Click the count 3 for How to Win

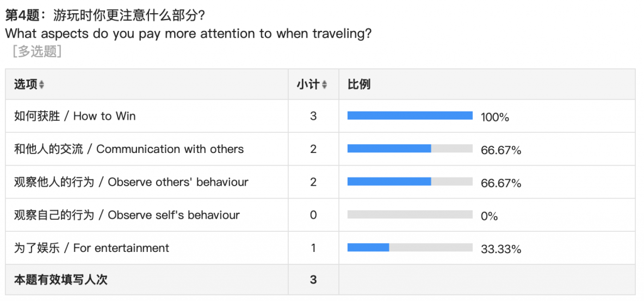tap(313, 116)
